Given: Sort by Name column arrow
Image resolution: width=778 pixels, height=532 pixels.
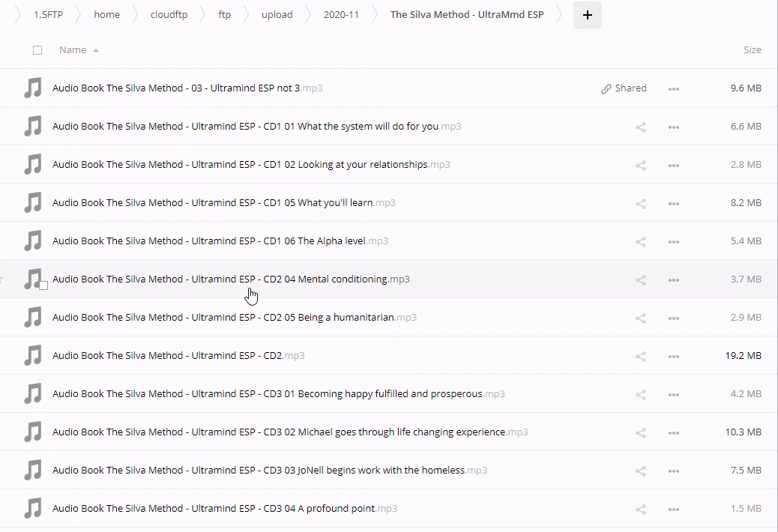Looking at the screenshot, I should 96,50.
